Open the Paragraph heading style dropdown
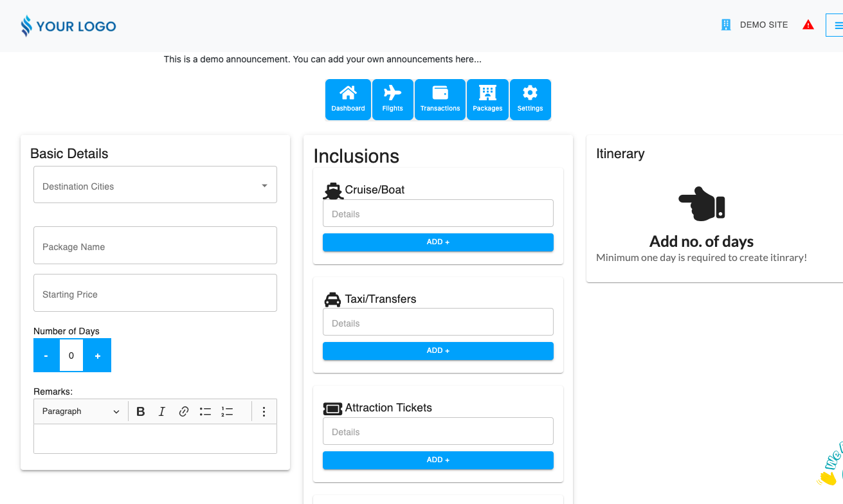Viewport: 843px width, 504px height. point(80,411)
